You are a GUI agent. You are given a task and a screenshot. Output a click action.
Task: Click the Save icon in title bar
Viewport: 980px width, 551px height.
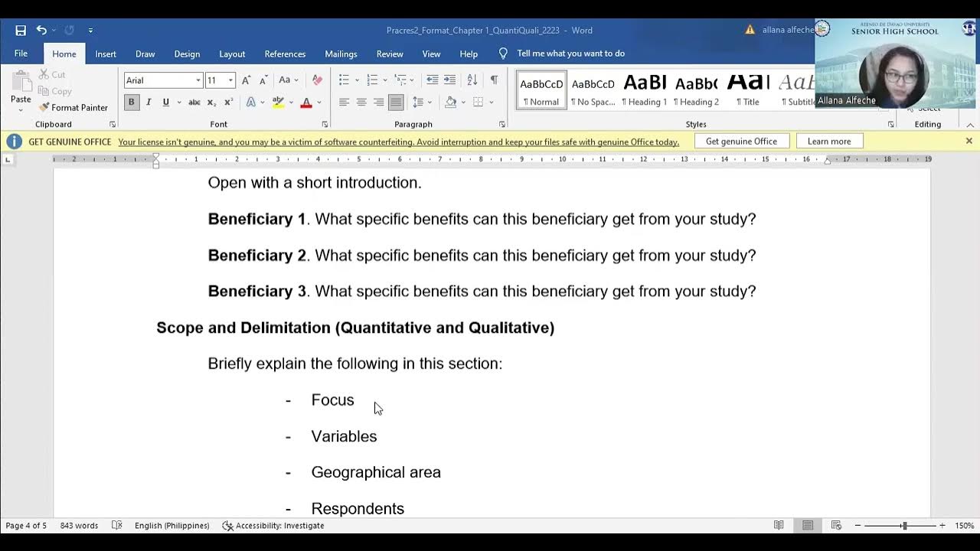click(x=21, y=31)
